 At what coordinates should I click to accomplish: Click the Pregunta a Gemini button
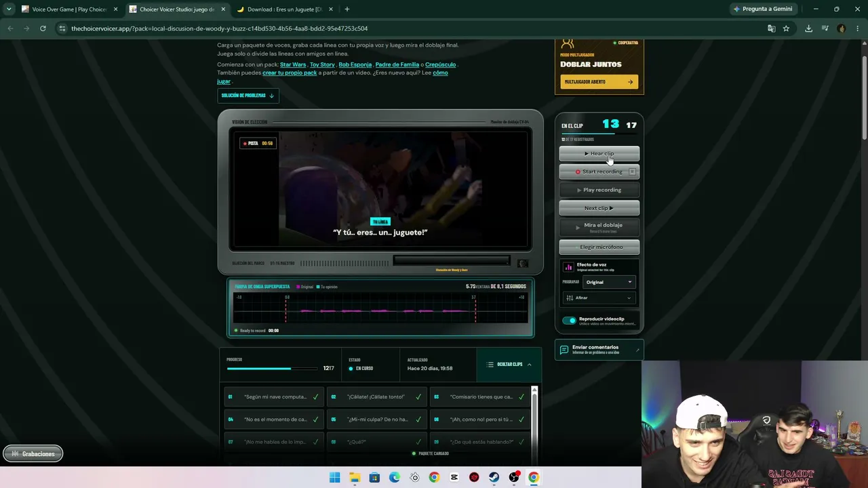762,9
